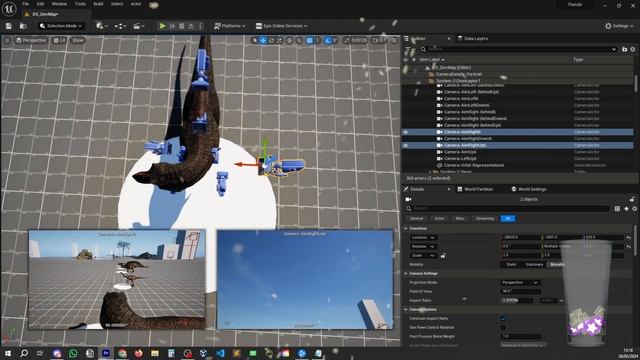Open the Selection Mode dropdown
Viewport: 640px width, 360px height.
coord(61,26)
